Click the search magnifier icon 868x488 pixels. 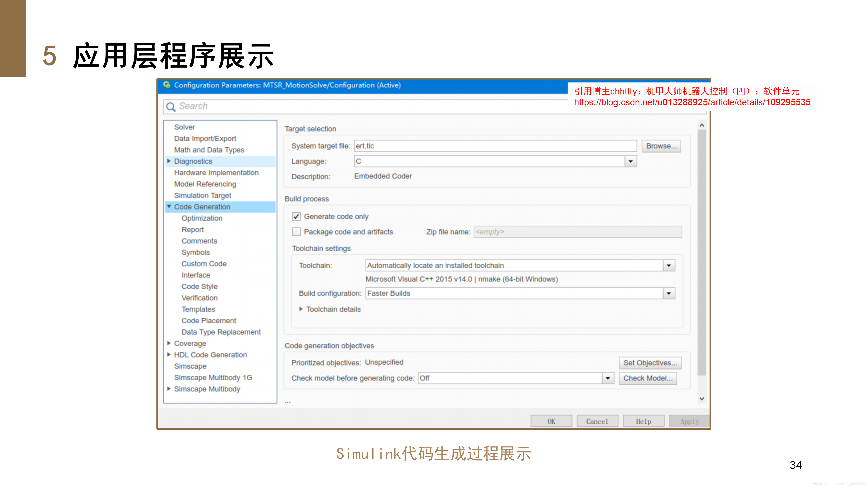click(x=171, y=107)
